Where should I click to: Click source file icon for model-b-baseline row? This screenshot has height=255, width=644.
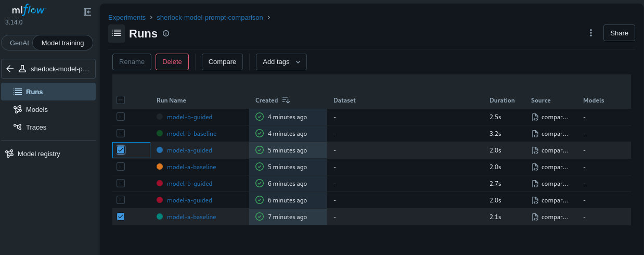pos(535,134)
